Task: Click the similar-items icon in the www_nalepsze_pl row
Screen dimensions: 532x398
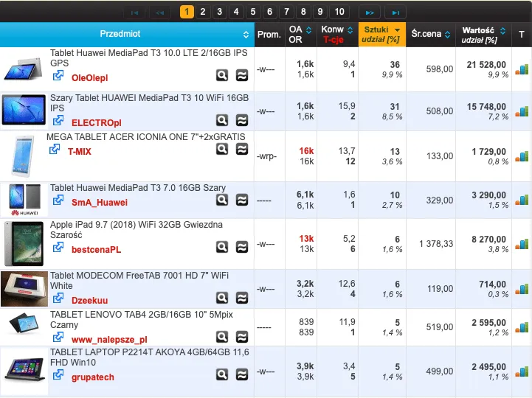Action: 242,337
